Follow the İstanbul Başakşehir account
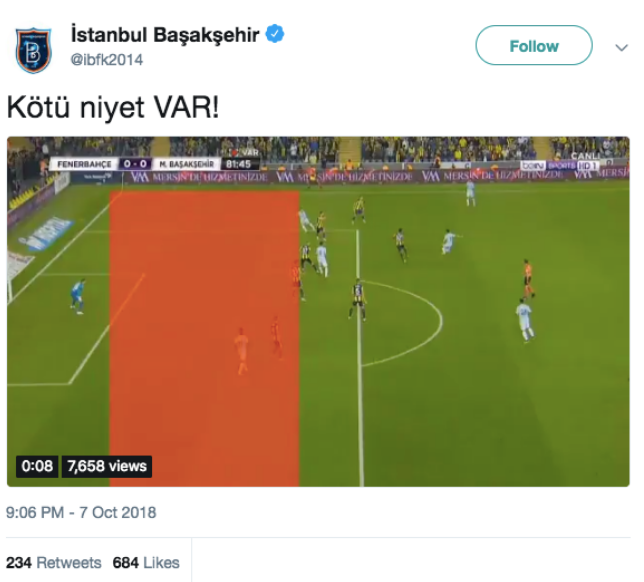 [x=534, y=46]
